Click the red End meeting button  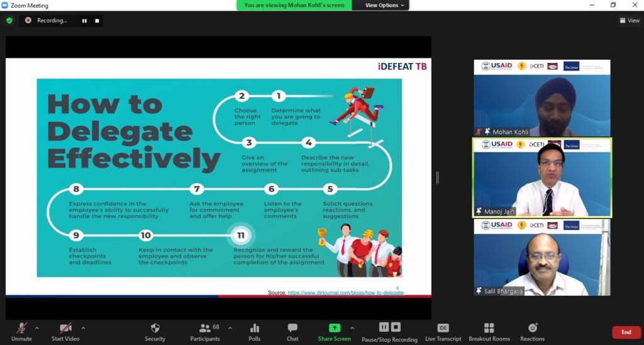point(626,332)
